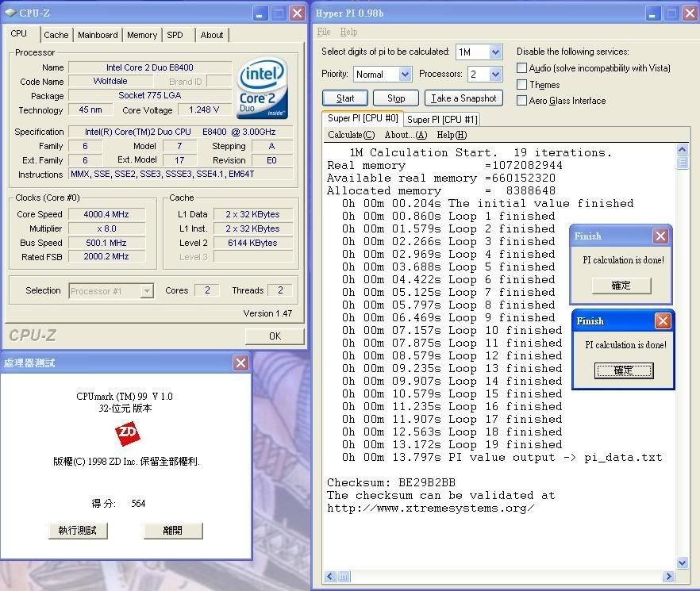Minimize the Hyper PI window
The image size is (700, 591).
pos(652,13)
